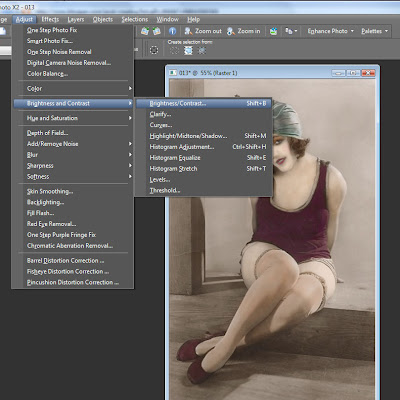Select Histogram Stretch
Screen dimensions: 400x400
[203, 169]
